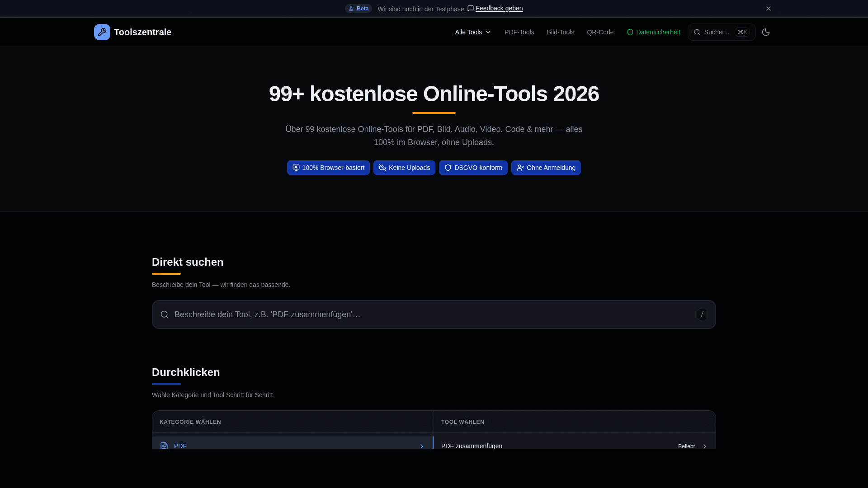868x488 pixels.
Task: Open the header Suchen... search box
Action: click(x=722, y=32)
